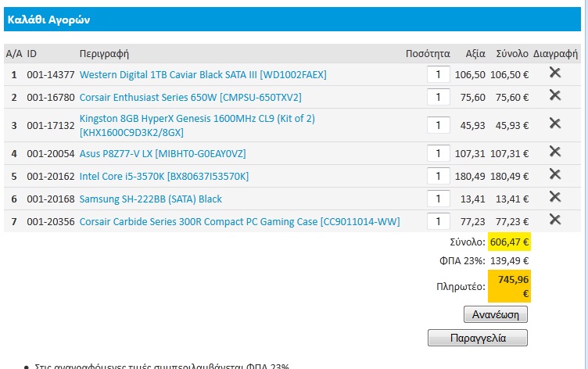Delete the Corsair Carbide 300R case
The image size is (588, 369).
click(x=555, y=220)
